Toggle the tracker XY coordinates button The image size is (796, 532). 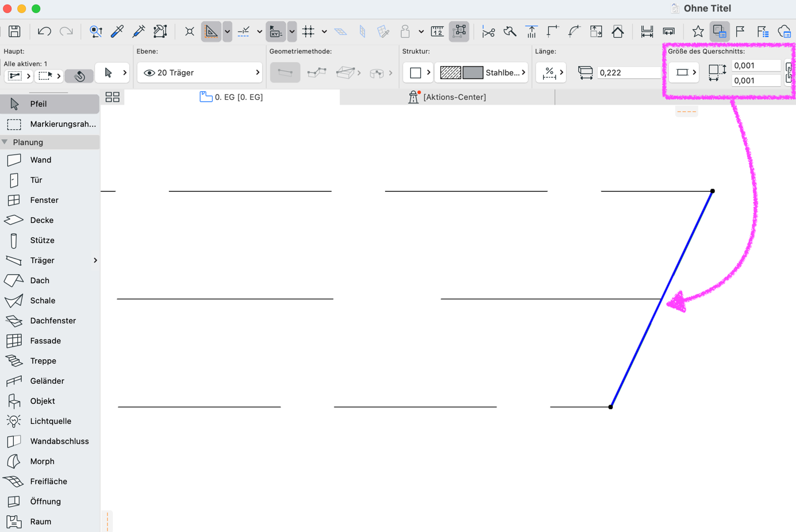point(276,31)
